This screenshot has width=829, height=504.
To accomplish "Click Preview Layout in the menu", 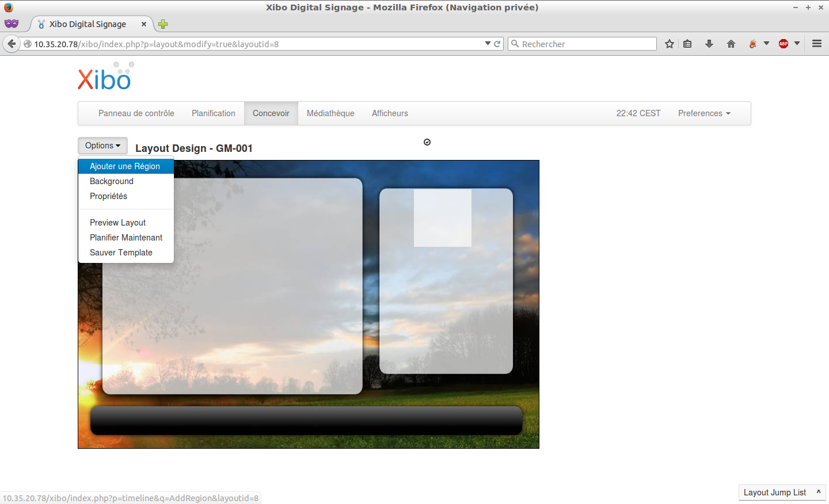I will pos(117,223).
